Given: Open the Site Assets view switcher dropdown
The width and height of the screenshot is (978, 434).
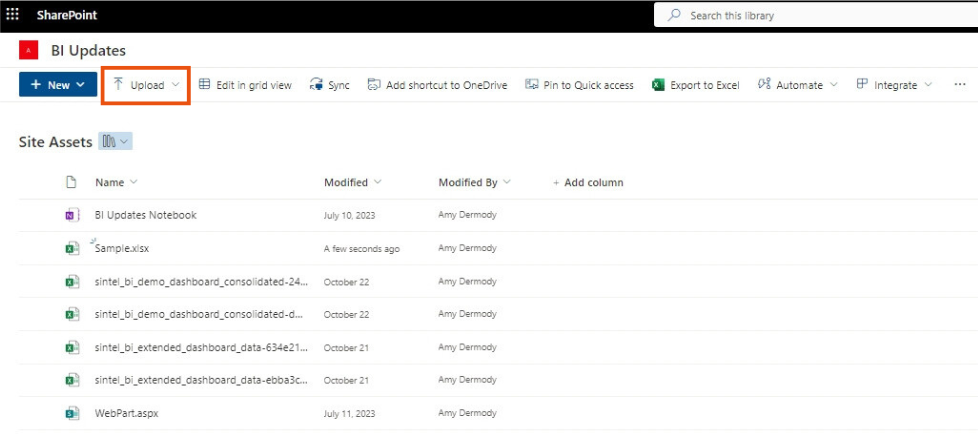Looking at the screenshot, I should tap(115, 142).
